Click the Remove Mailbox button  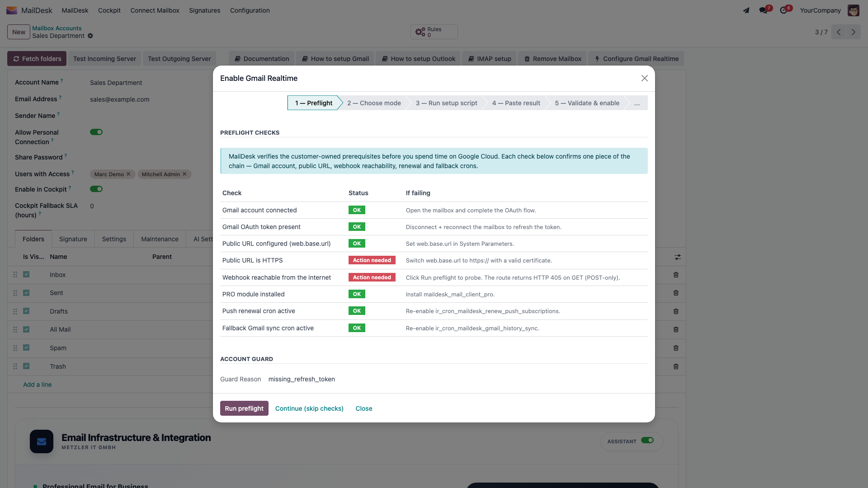(552, 59)
